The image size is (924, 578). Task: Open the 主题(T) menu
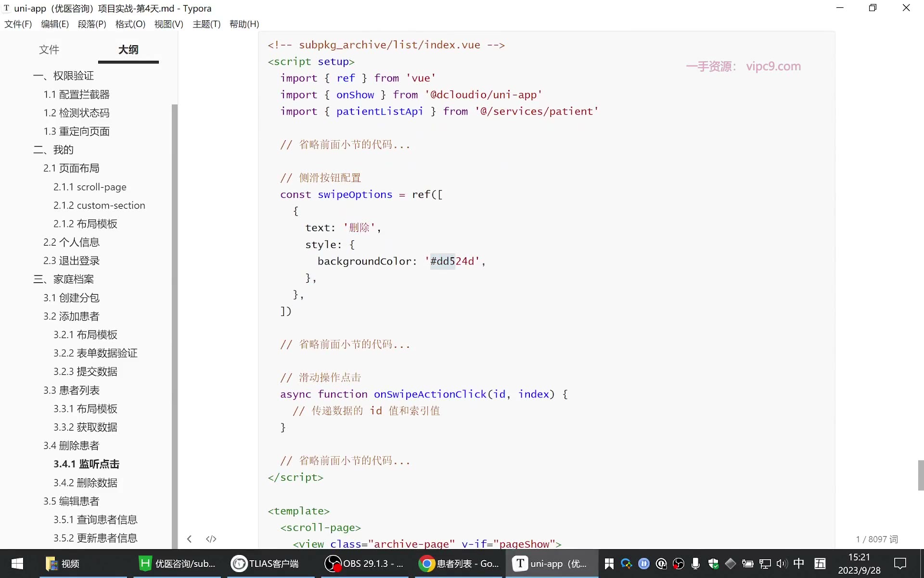click(x=206, y=24)
